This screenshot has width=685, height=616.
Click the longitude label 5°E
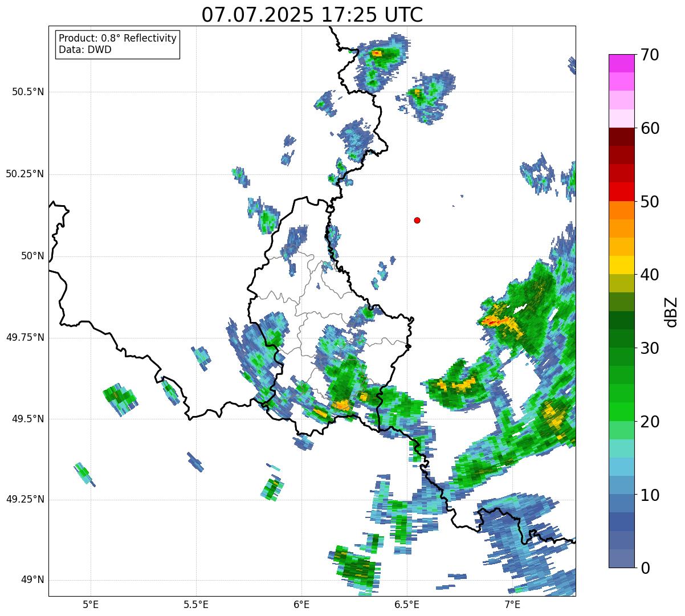91,604
